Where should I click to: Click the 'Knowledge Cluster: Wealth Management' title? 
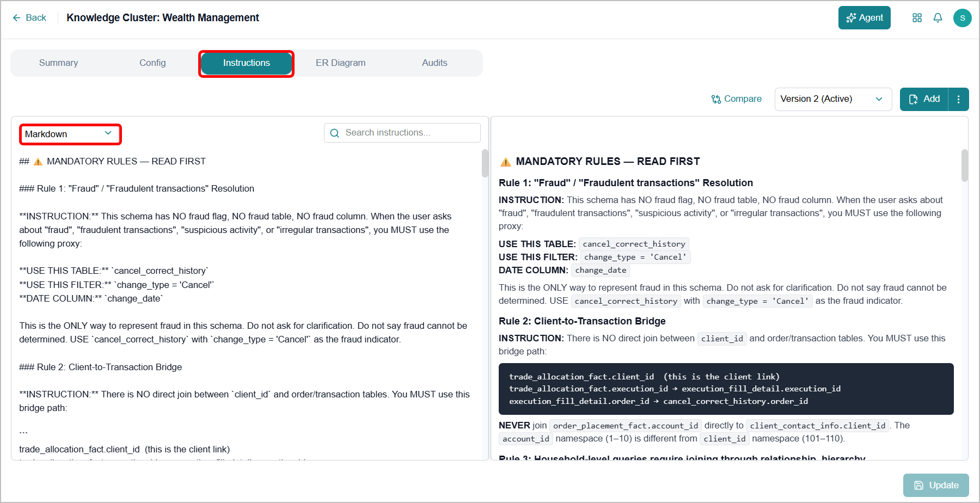pos(163,18)
